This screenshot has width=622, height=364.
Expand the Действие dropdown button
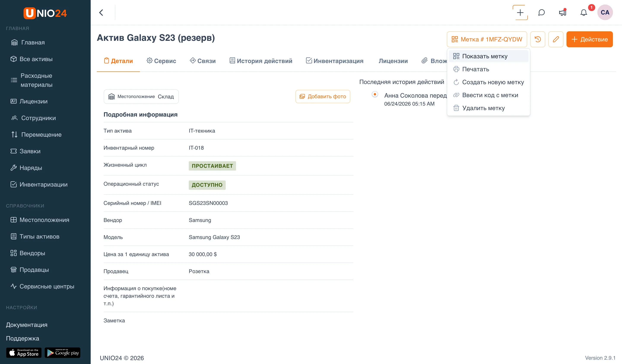pos(589,39)
